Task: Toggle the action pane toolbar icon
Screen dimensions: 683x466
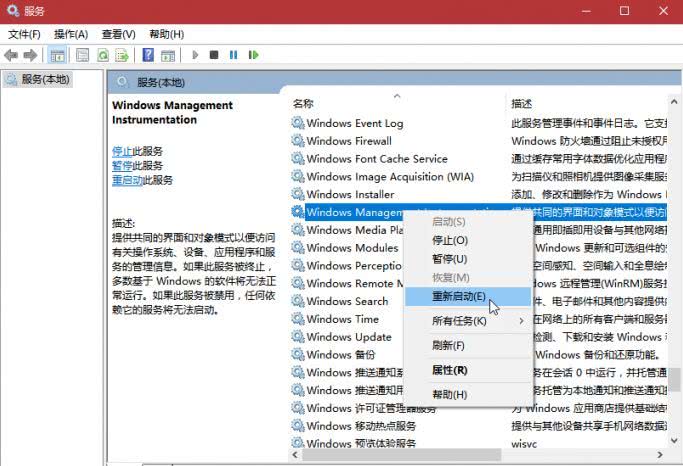Action: click(168, 55)
